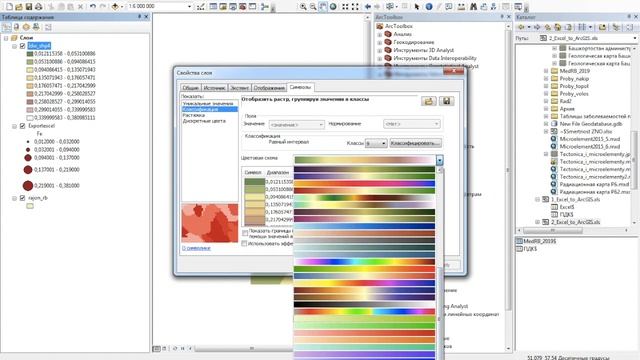Viewport: 640px width, 360px height.
Task: Click the symbology preview thumbnail
Action: pos(210,223)
